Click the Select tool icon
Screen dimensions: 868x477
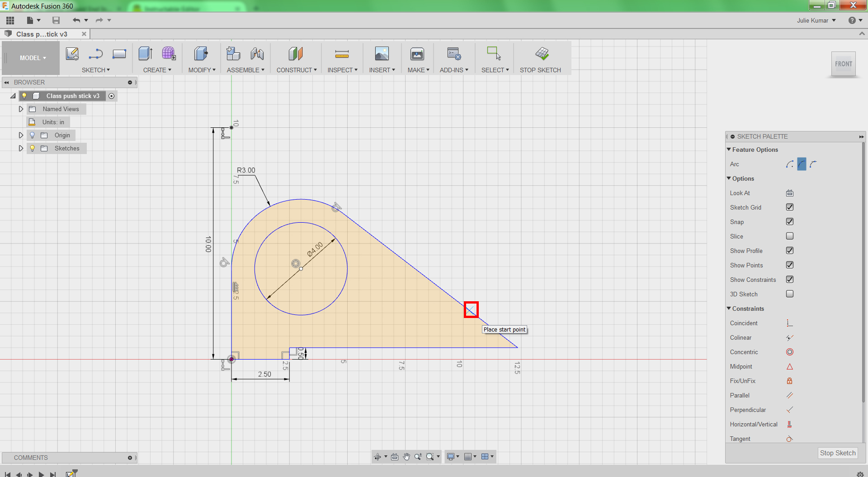(494, 54)
